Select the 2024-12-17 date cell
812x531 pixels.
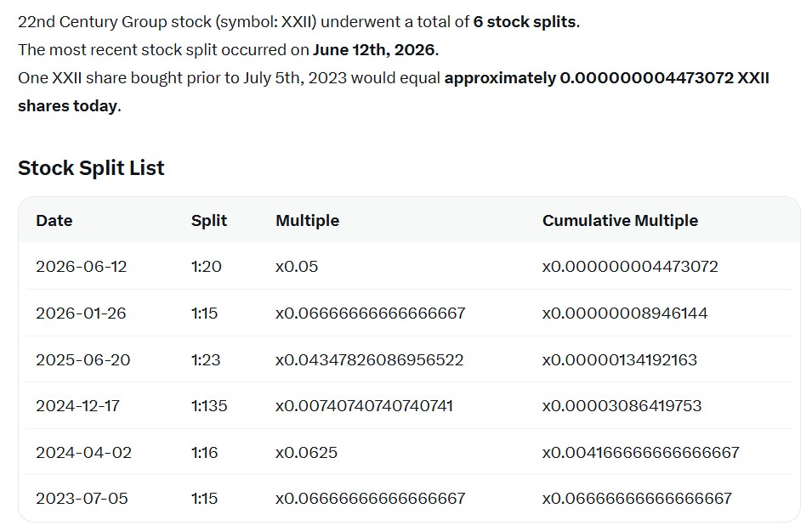[x=77, y=406]
